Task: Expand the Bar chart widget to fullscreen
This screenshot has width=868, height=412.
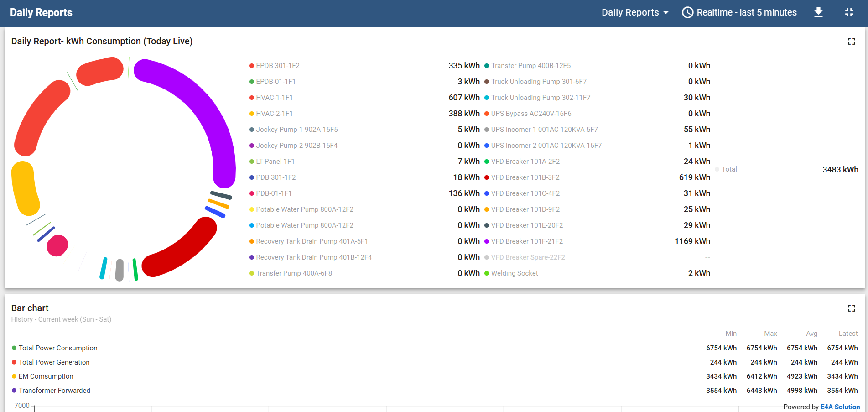Action: click(851, 308)
